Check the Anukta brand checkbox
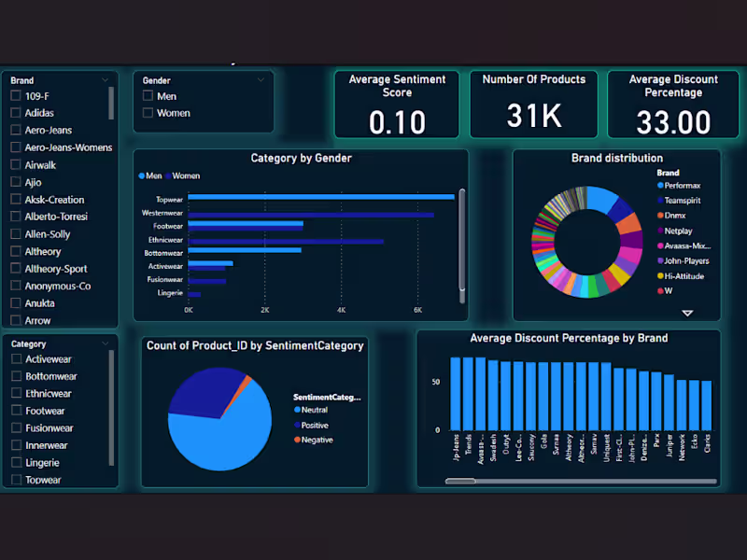This screenshot has width=747, height=560. (16, 302)
